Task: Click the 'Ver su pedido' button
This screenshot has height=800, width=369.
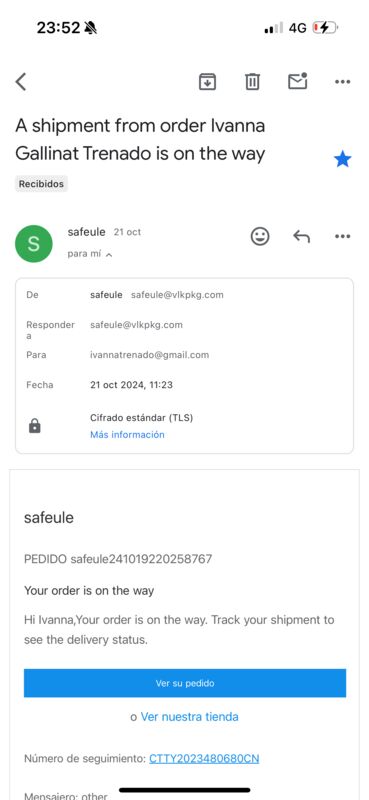Action: pos(185,683)
